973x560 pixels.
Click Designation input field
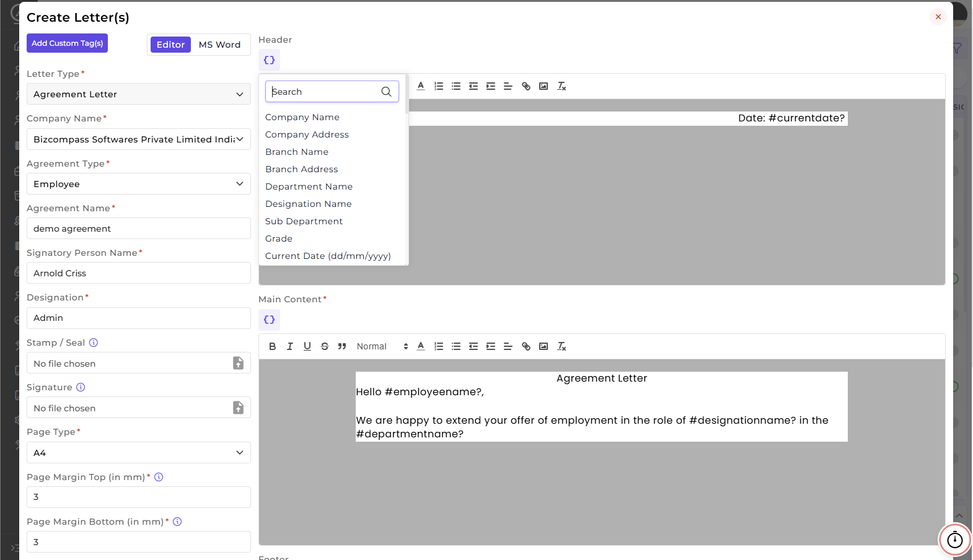(x=139, y=318)
